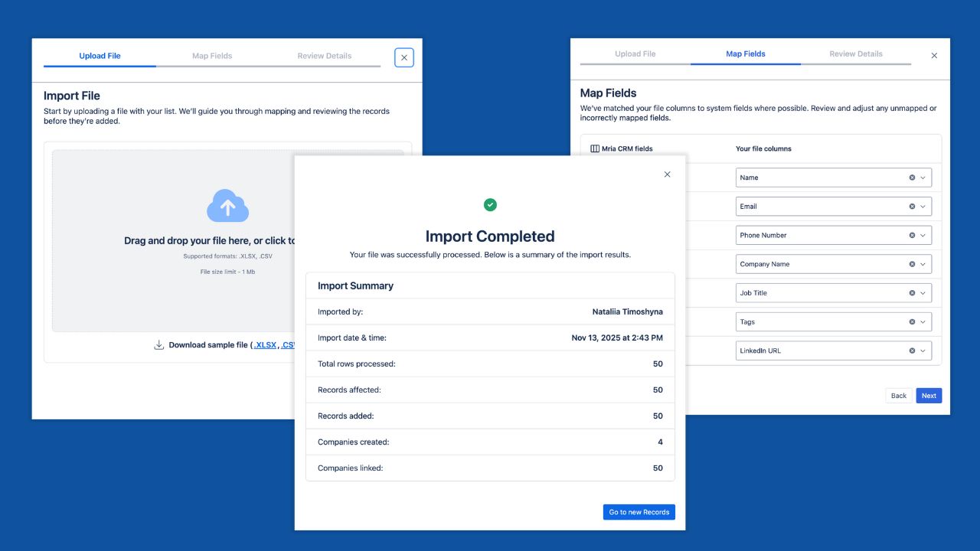Click the Imported by label
980x551 pixels.
pos(340,311)
